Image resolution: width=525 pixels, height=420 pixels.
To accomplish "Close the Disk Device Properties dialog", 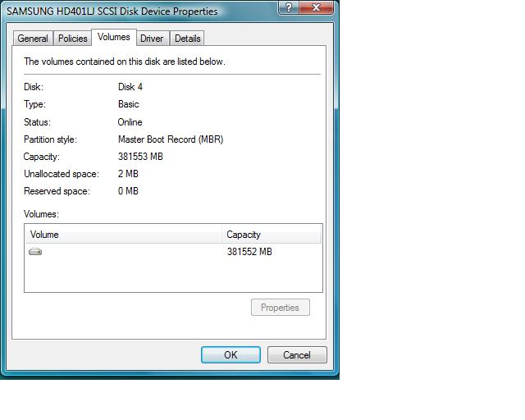I will tap(316, 7).
